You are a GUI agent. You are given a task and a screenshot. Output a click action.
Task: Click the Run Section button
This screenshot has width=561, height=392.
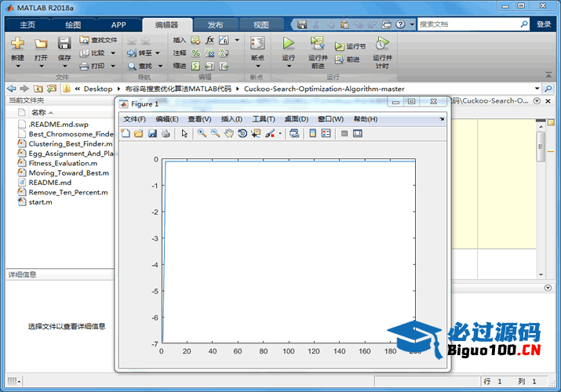350,46
